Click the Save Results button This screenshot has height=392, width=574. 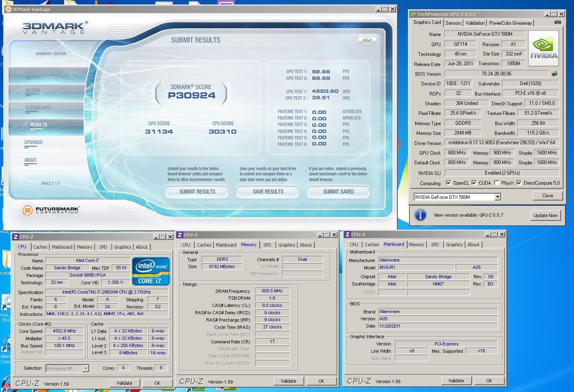(x=268, y=192)
